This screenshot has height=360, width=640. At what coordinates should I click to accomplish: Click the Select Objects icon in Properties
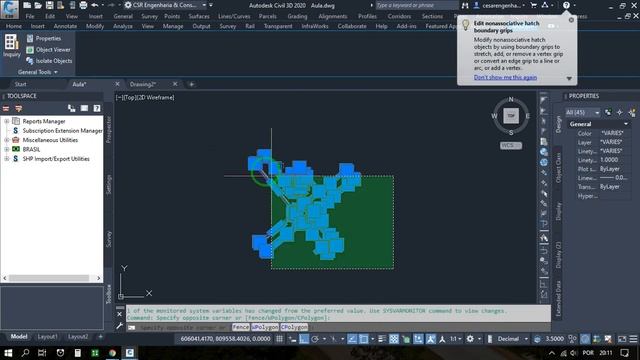click(x=620, y=112)
